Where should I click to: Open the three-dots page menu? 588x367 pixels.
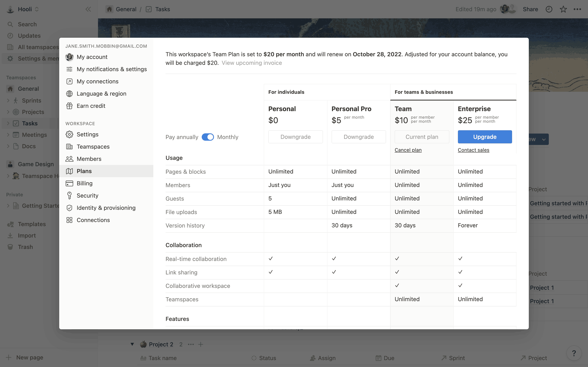(577, 9)
